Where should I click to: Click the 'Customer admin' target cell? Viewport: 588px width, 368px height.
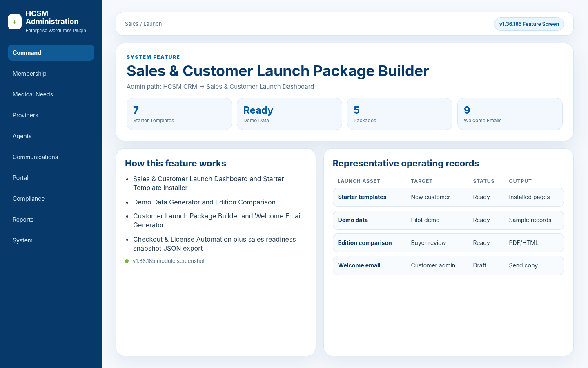tap(433, 265)
